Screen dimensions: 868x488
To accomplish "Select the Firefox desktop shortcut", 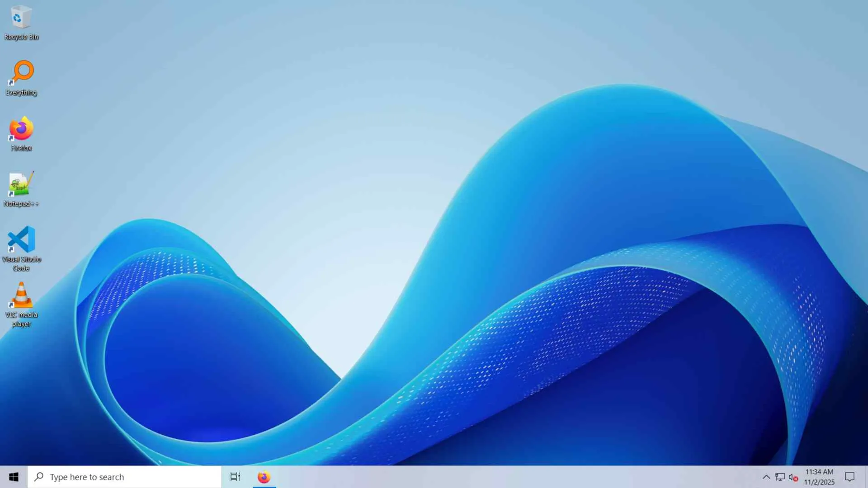I will (21, 129).
